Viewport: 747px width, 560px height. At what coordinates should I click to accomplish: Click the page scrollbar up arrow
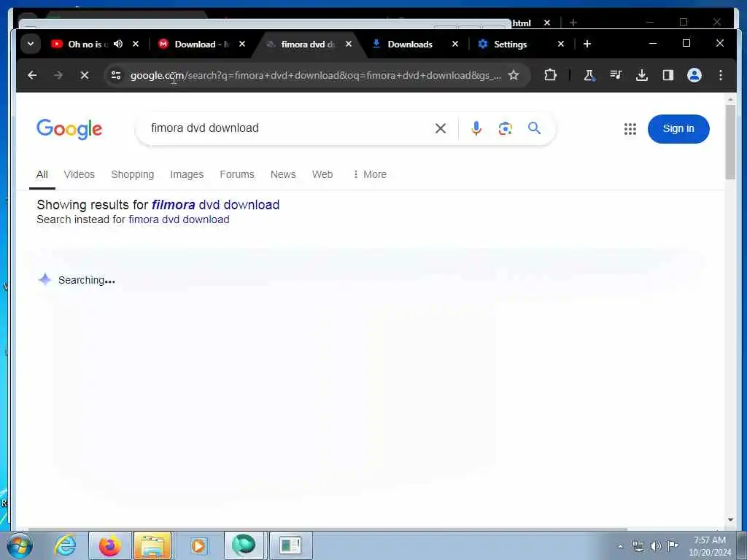pos(730,99)
